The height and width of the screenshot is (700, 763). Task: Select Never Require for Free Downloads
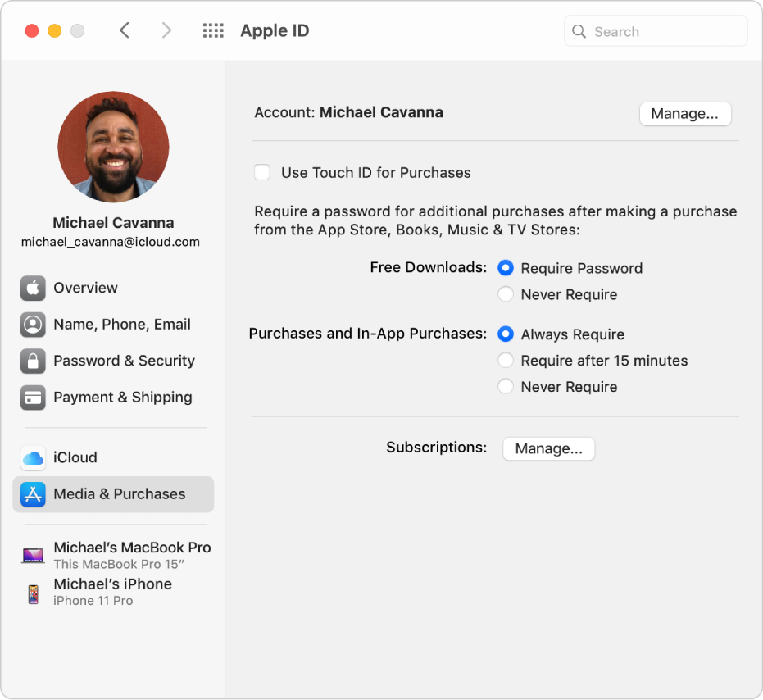pos(506,293)
